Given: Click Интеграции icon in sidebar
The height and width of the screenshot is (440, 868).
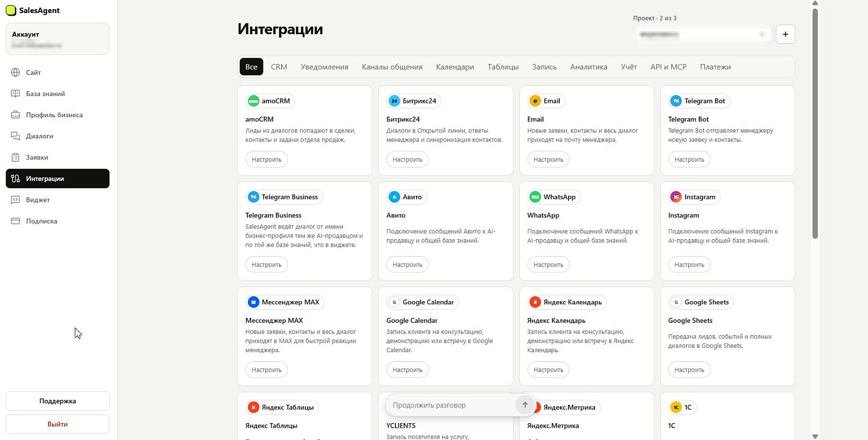Looking at the screenshot, I should pos(16,178).
